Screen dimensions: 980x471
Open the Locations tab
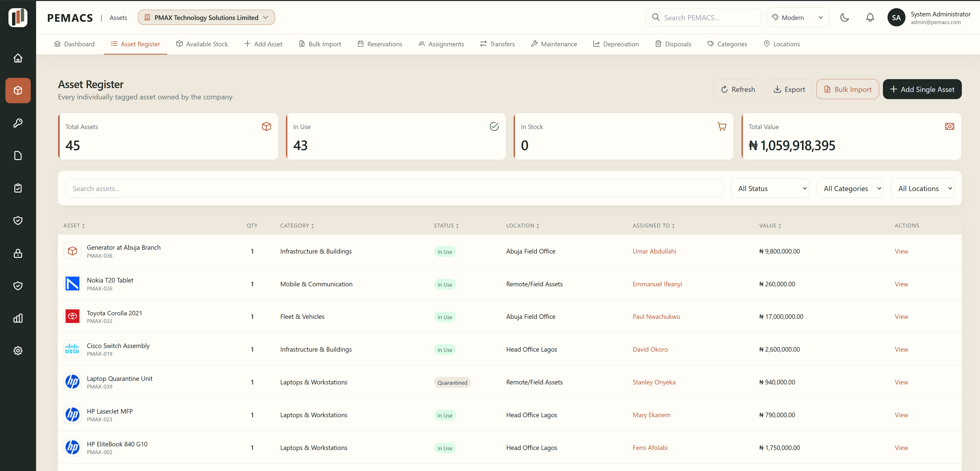781,44
